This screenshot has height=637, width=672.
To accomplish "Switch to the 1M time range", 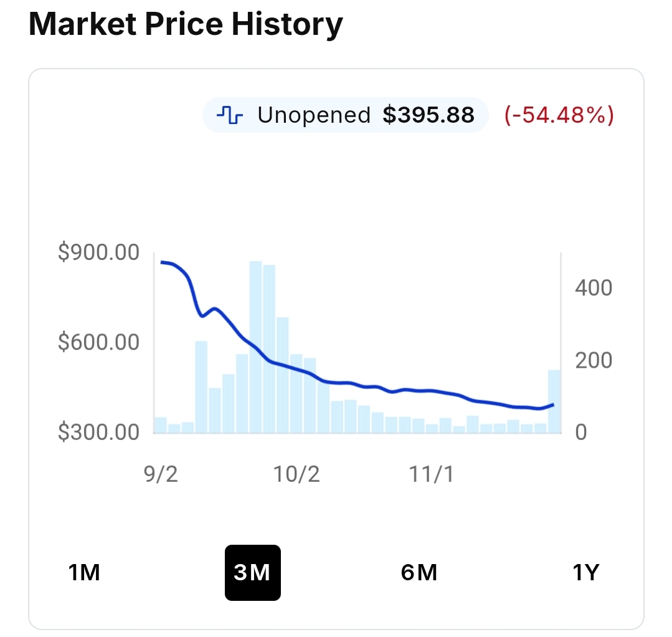I will (x=84, y=572).
